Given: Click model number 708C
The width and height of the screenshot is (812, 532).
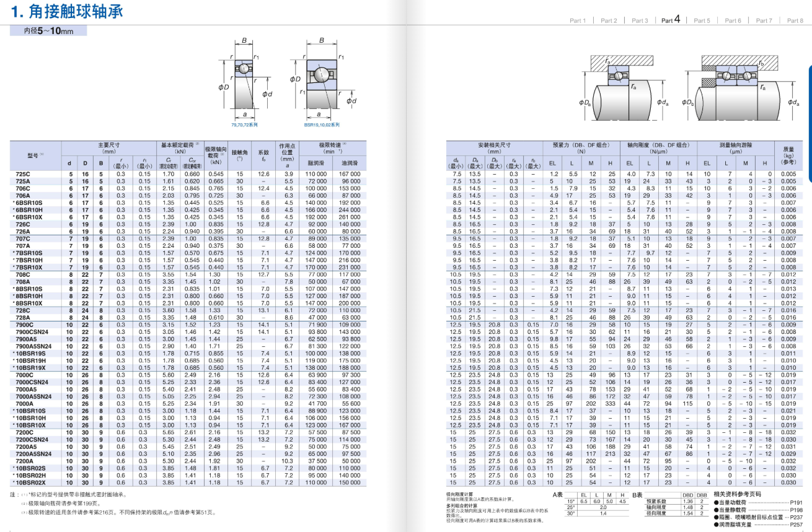Looking at the screenshot, I should point(23,274).
